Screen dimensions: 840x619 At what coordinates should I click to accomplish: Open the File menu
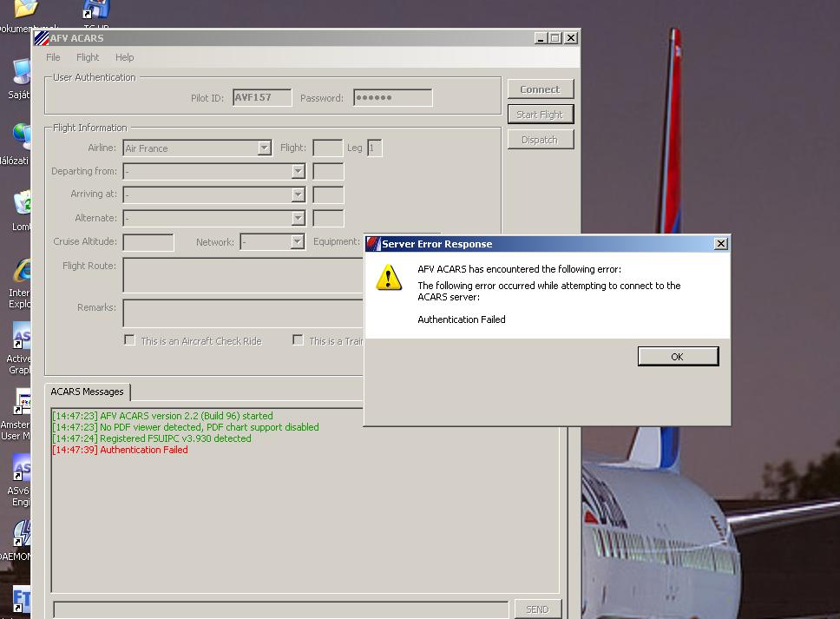pos(53,57)
